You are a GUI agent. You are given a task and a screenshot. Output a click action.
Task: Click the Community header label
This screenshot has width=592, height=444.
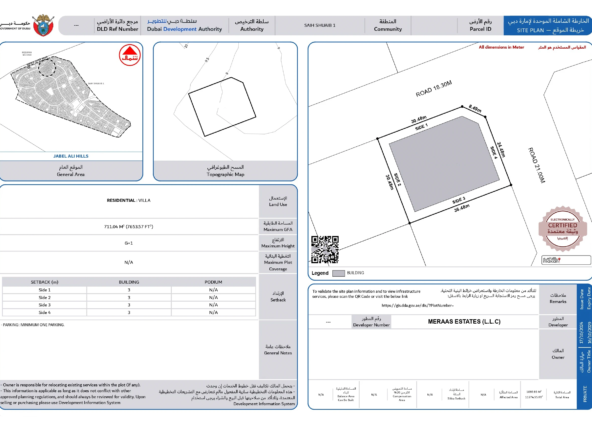(x=388, y=25)
